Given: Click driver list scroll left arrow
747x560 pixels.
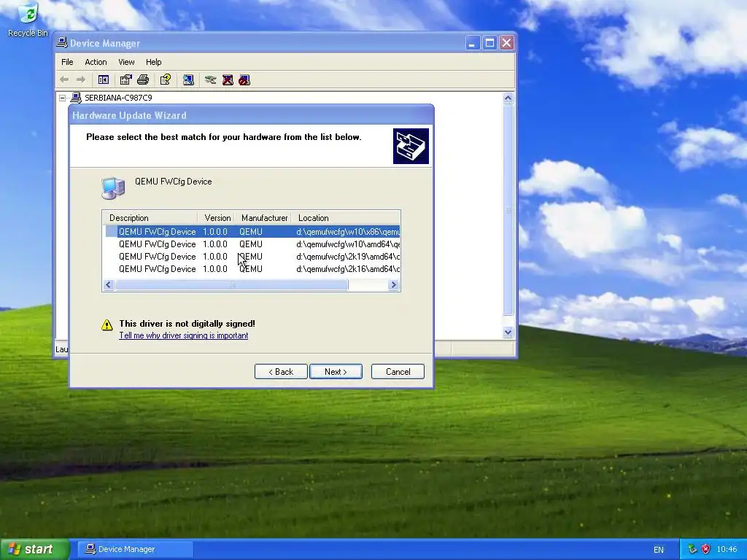Looking at the screenshot, I should [x=109, y=285].
